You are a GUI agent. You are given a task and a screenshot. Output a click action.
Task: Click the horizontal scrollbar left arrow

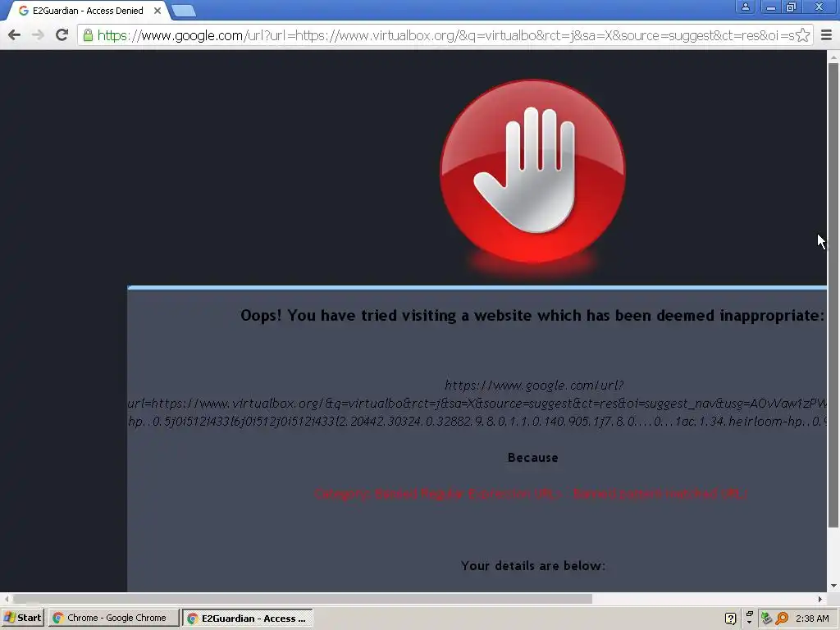pyautogui.click(x=7, y=599)
